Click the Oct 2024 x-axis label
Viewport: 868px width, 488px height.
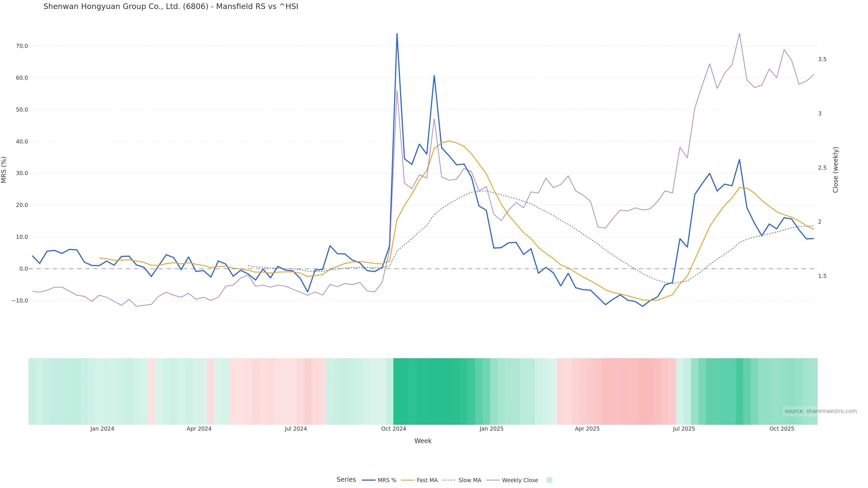point(394,429)
